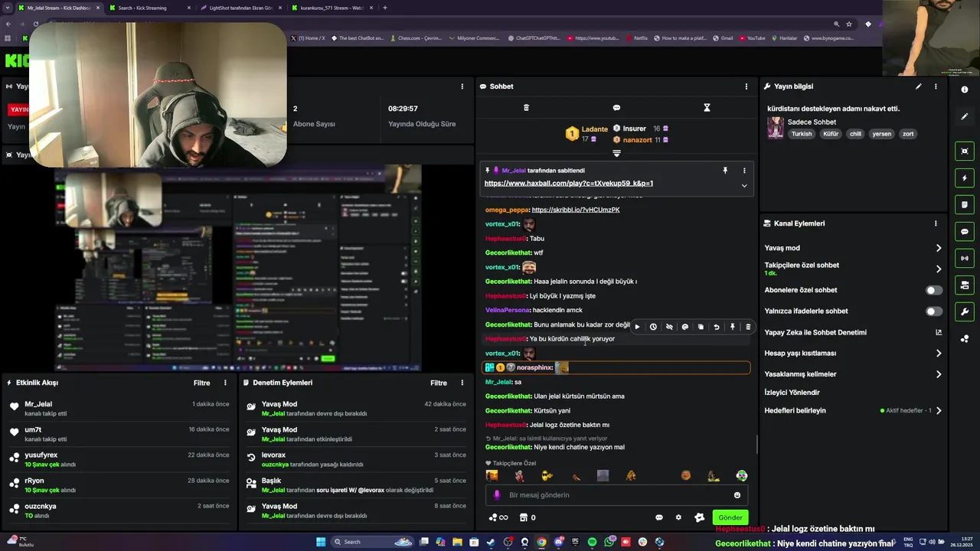Click the three-circles icon in the right sidebar

pyautogui.click(x=965, y=338)
